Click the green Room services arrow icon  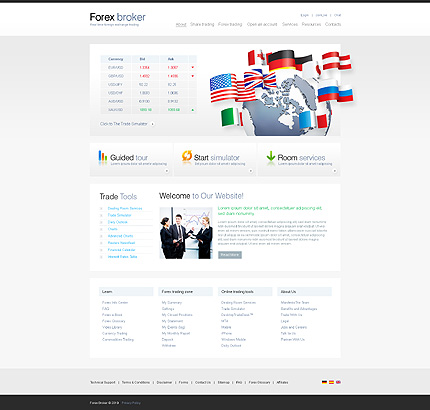click(271, 156)
